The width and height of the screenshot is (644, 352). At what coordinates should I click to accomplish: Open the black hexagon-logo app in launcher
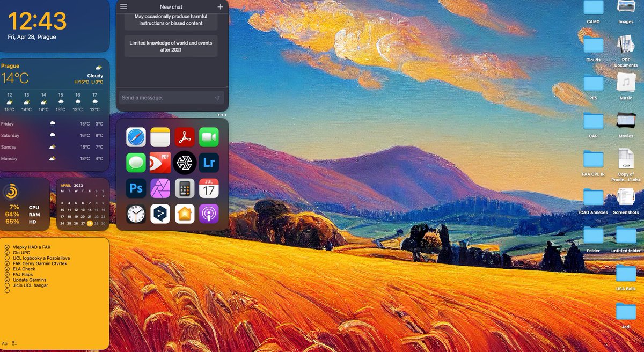tap(185, 163)
